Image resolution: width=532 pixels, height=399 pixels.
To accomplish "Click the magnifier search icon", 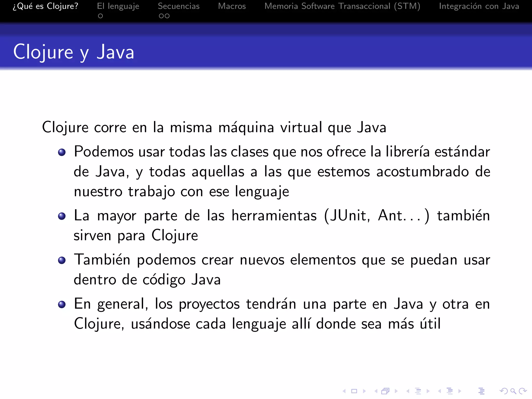I will [513, 391].
